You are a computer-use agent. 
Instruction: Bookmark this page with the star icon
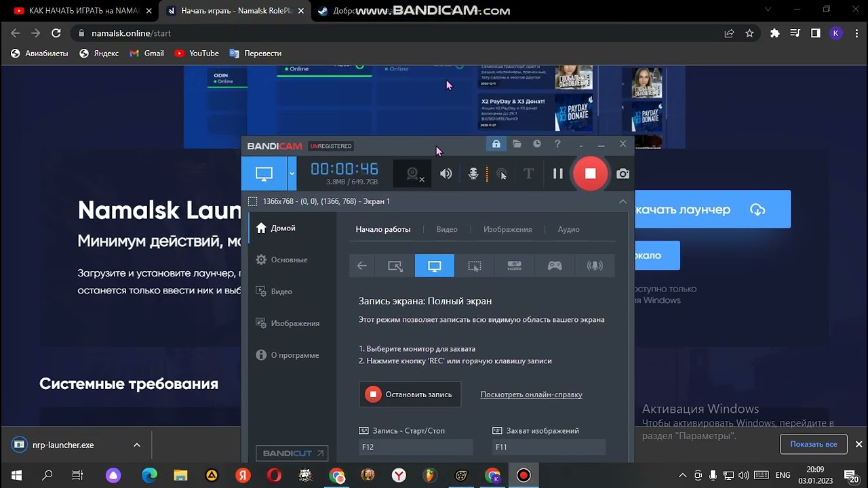coord(749,33)
